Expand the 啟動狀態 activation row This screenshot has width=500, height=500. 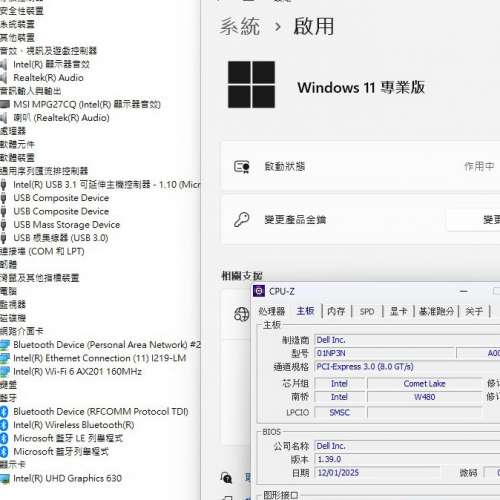click(361, 166)
